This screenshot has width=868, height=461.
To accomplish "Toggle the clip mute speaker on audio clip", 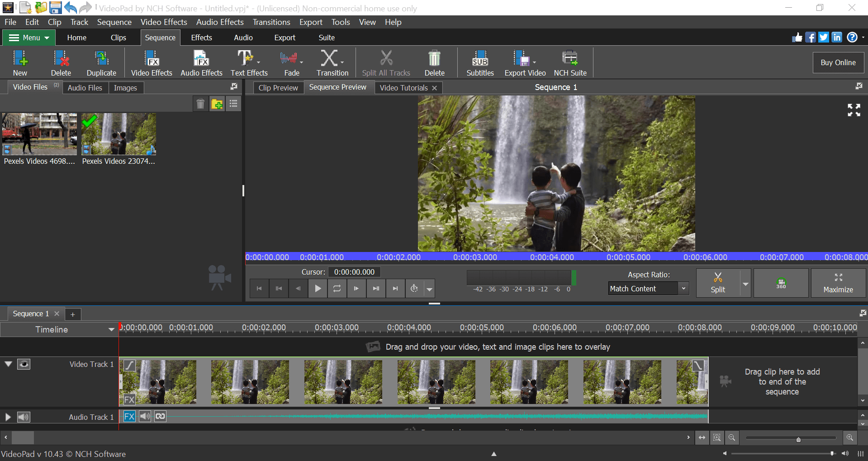I will (145, 416).
